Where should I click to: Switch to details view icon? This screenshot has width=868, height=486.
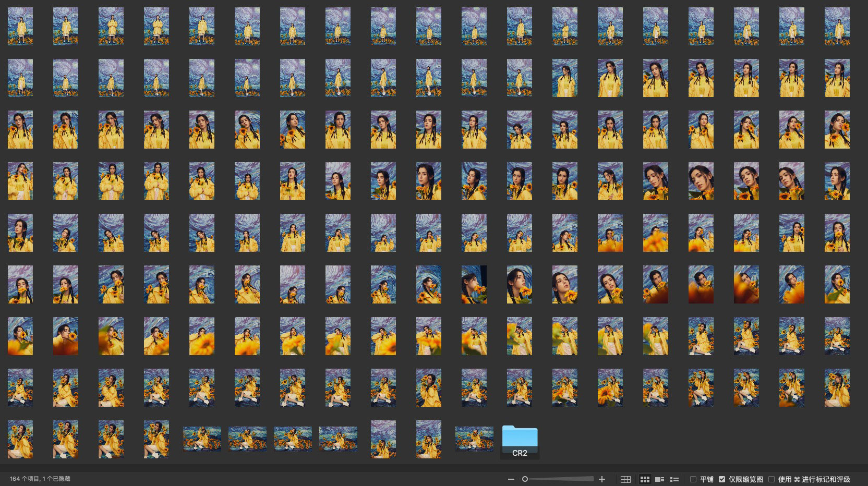pyautogui.click(x=659, y=479)
